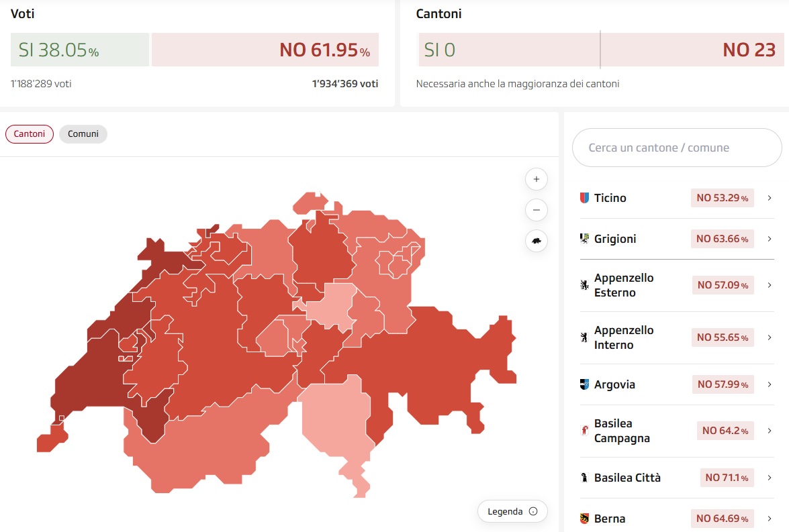Screen dimensions: 789x532
Task: Show the map Legenda
Action: pyautogui.click(x=512, y=511)
